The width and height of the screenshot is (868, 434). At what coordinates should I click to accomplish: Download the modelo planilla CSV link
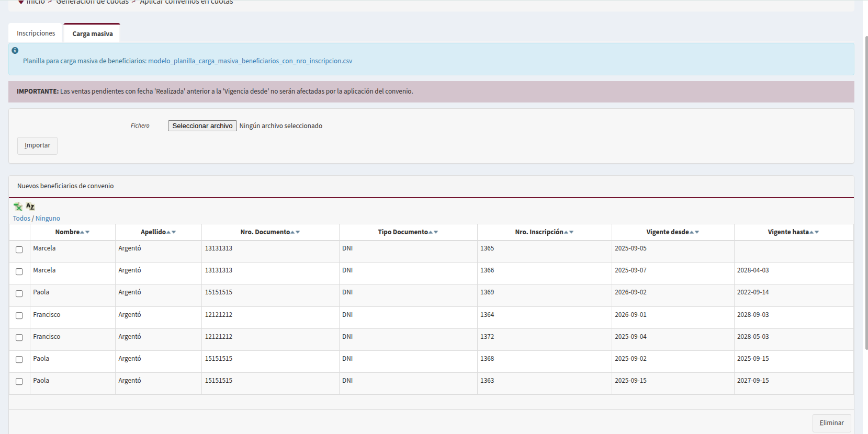pyautogui.click(x=250, y=61)
